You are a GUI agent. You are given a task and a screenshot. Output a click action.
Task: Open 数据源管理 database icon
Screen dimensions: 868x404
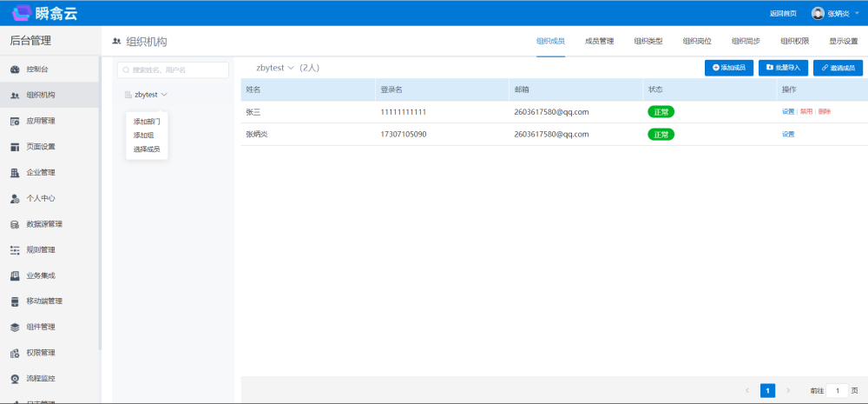coord(15,224)
